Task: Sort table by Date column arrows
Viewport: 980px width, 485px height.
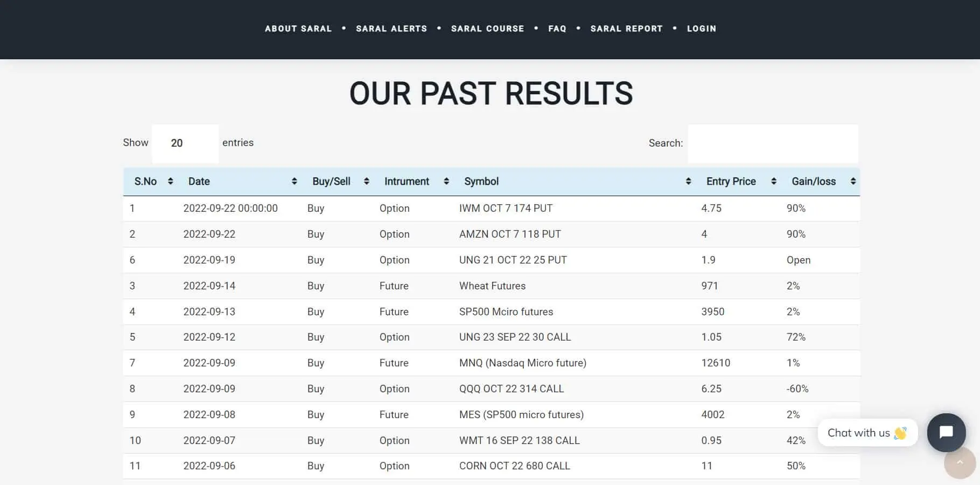Action: pos(294,181)
